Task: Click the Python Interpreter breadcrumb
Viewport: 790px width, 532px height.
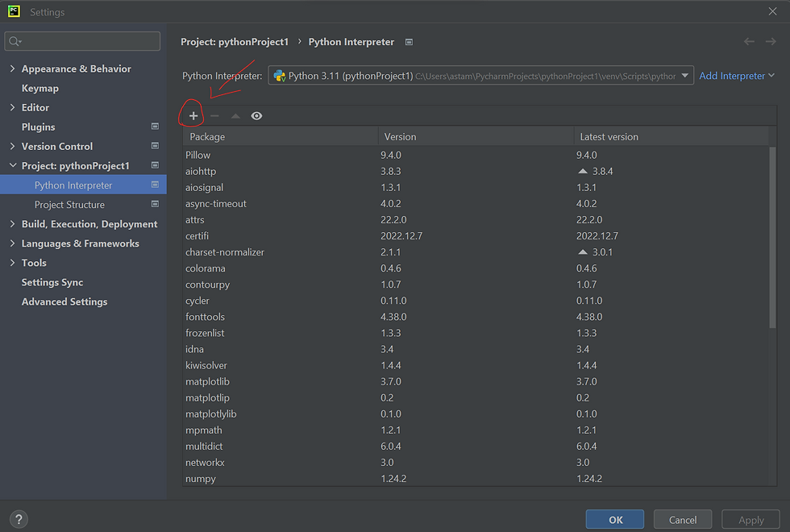Action: [x=351, y=42]
